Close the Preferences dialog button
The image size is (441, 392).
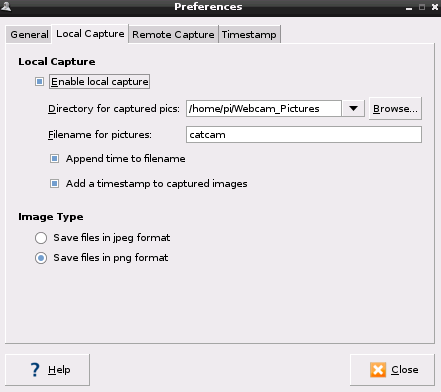(392, 370)
